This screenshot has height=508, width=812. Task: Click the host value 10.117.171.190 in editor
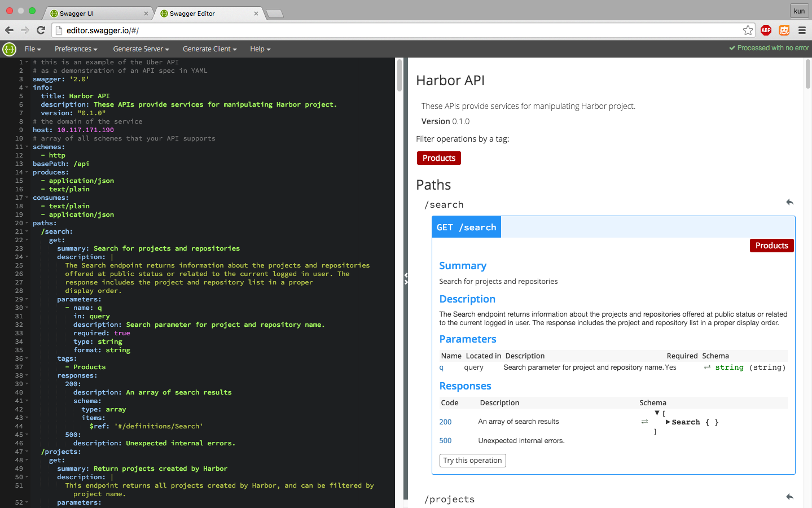85,130
